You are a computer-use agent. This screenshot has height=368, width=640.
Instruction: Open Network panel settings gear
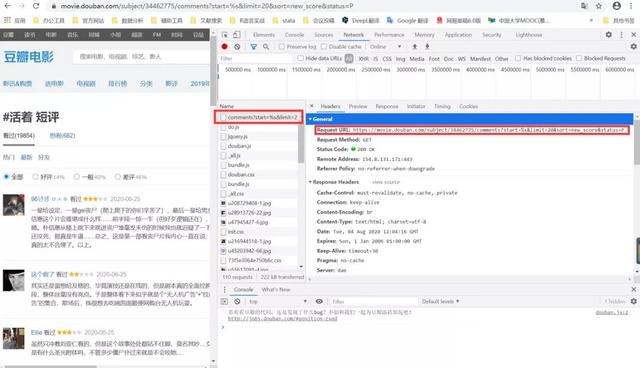[x=633, y=47]
